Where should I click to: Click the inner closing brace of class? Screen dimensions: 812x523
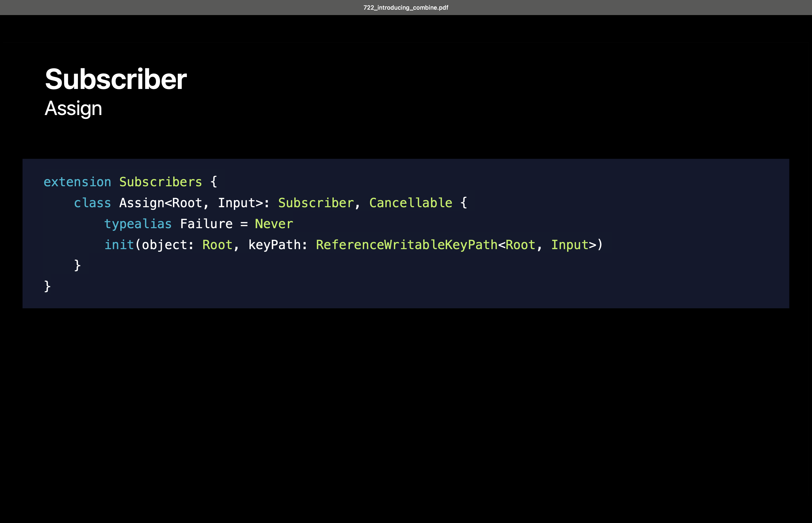pyautogui.click(x=77, y=265)
